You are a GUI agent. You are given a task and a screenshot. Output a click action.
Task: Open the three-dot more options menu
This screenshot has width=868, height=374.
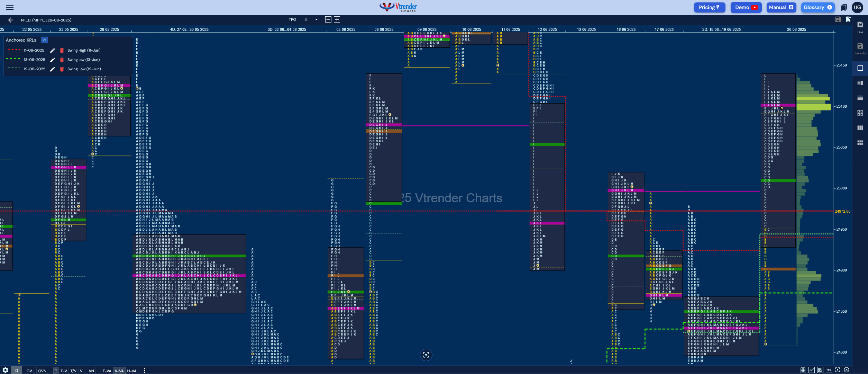click(144, 371)
